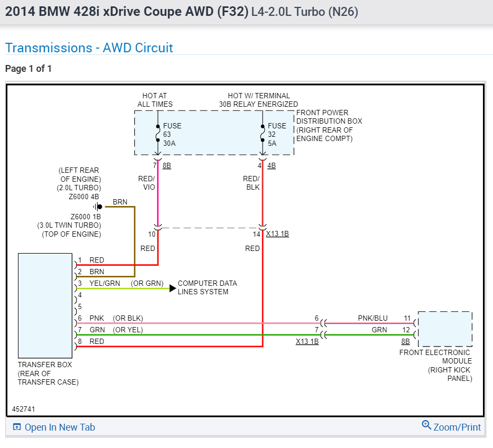The width and height of the screenshot is (493, 448).
Task: Click the (OR YEL) alternate color note
Action: coord(128,330)
